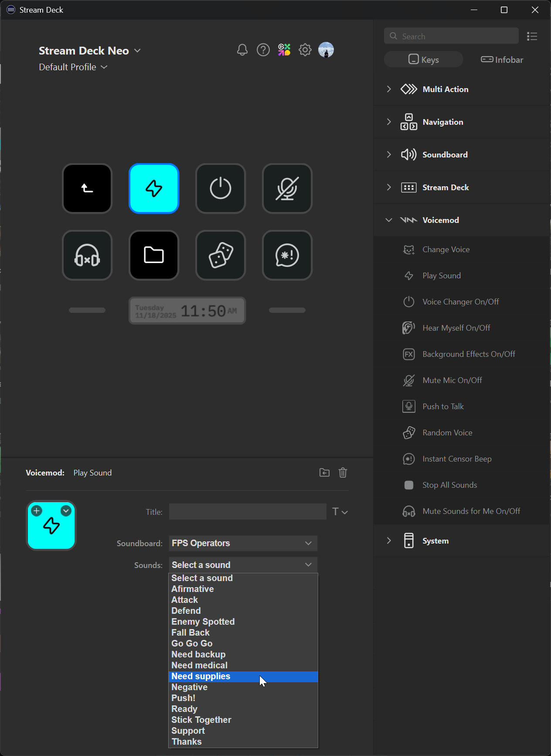
Task: Click the Voice Changer On/Off action
Action: pos(462,302)
